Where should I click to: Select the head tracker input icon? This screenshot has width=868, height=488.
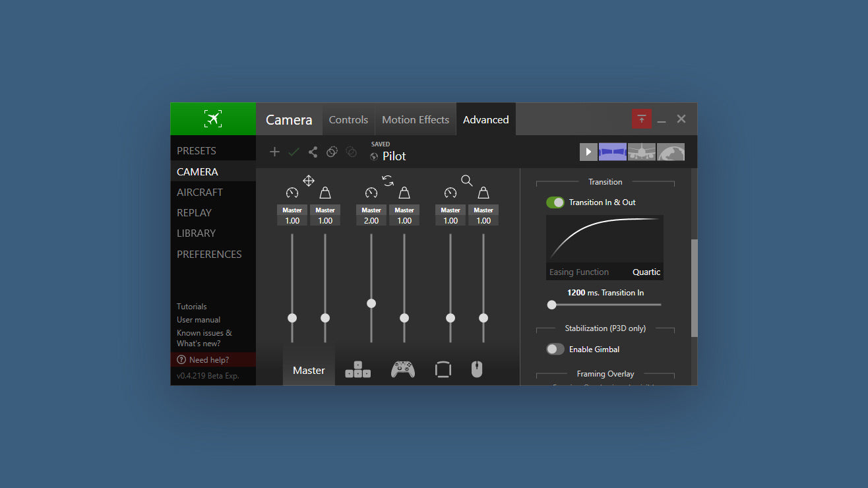(x=443, y=370)
